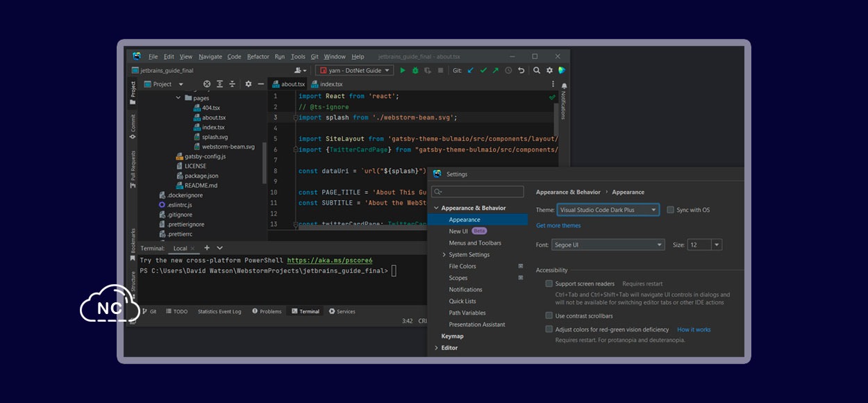Viewport: 868px width, 403px height.
Task: Collapse the pages folder
Action: 178,98
